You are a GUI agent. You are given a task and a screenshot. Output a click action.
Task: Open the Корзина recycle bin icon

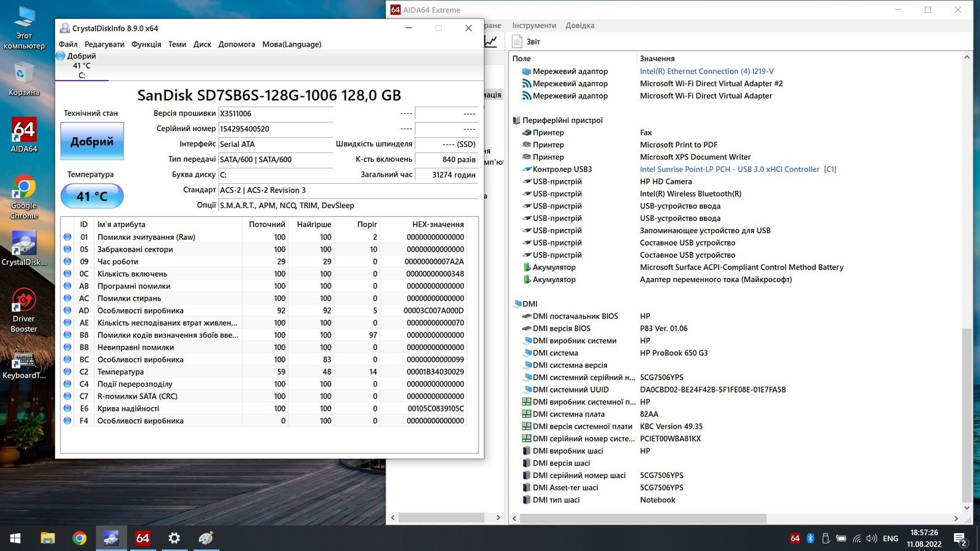point(24,80)
